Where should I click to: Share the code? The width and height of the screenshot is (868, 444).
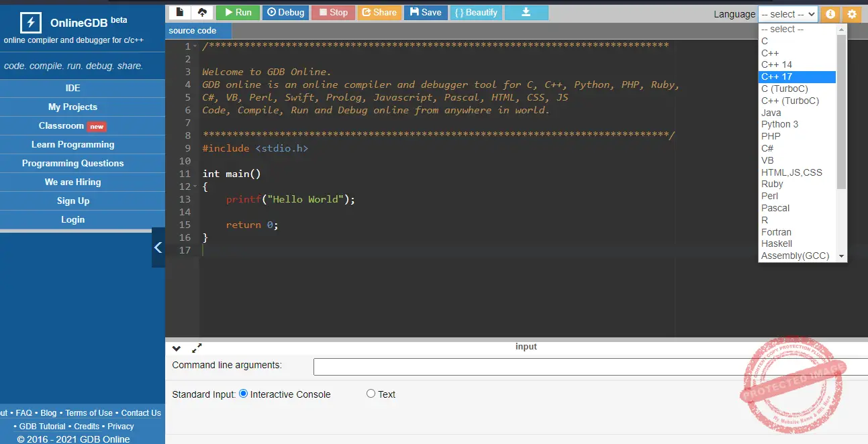point(379,12)
